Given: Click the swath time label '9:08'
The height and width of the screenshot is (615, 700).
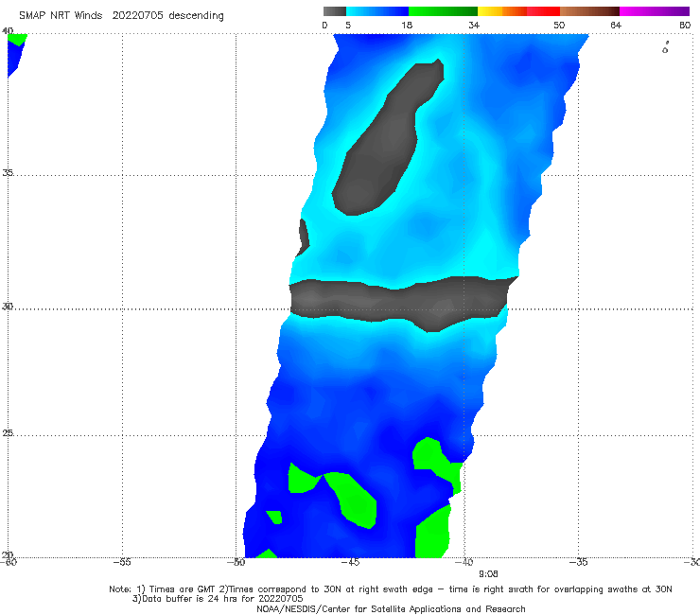Looking at the screenshot, I should pyautogui.click(x=488, y=574).
